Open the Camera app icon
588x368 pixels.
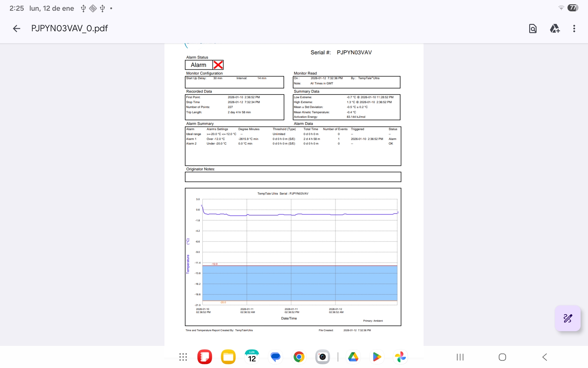click(322, 357)
